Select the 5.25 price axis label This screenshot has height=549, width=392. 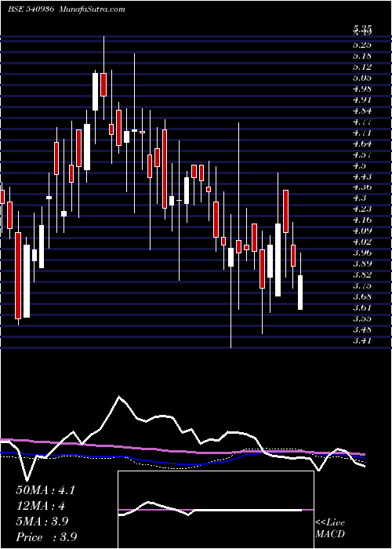click(362, 45)
